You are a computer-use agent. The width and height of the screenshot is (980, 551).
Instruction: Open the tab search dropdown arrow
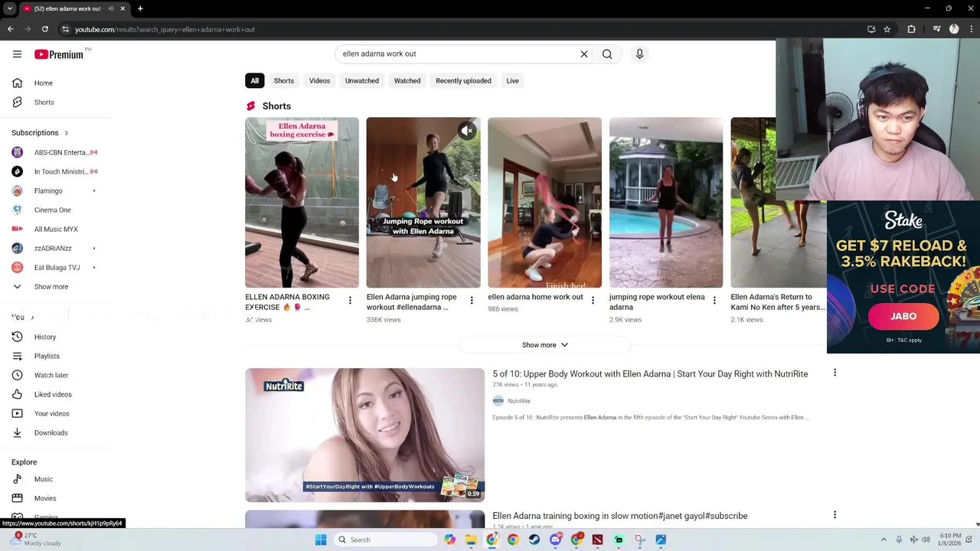tap(10, 8)
